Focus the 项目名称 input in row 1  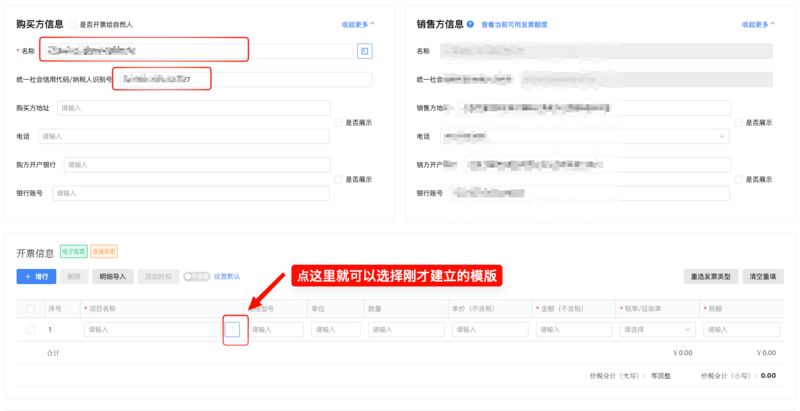pyautogui.click(x=153, y=329)
